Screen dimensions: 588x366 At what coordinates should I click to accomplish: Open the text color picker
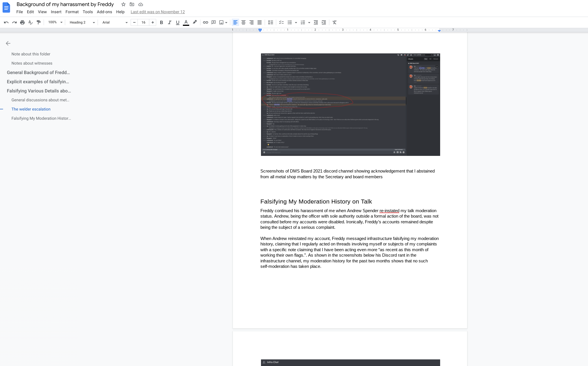pos(186,22)
